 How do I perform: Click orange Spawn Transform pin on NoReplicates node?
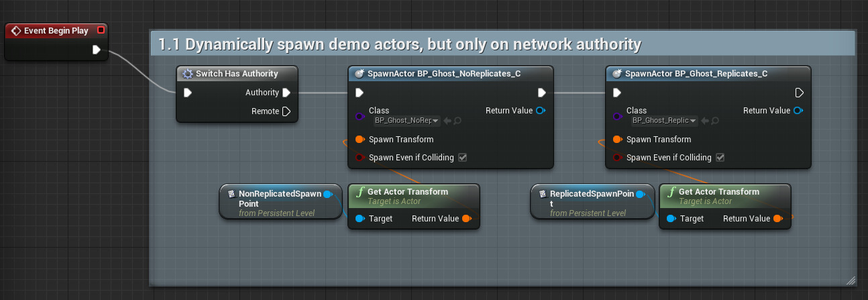(360, 140)
